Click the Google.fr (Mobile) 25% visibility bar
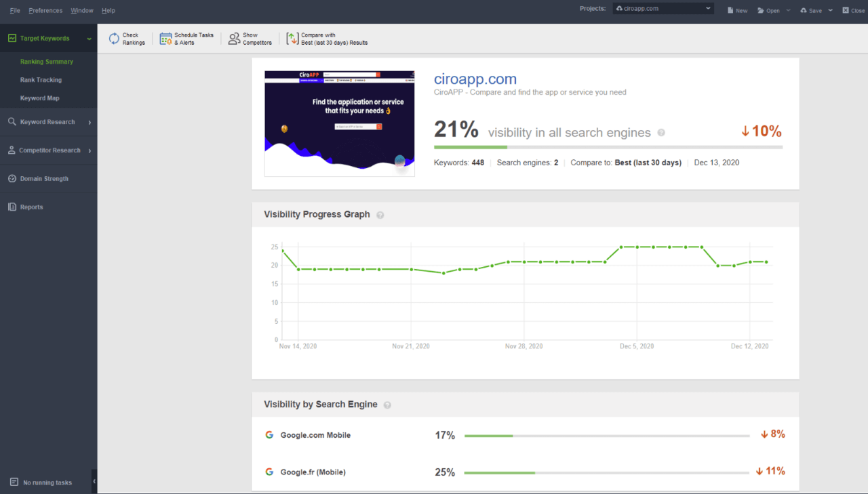 [x=607, y=472]
